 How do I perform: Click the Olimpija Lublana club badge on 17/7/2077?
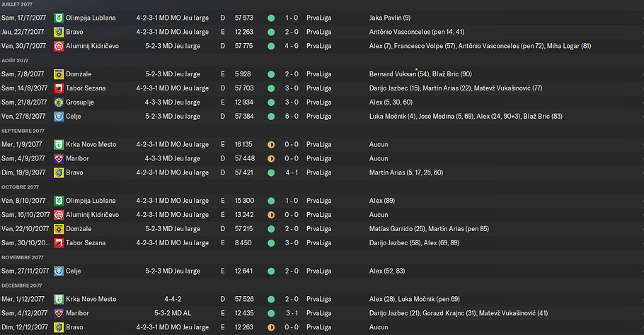[59, 18]
